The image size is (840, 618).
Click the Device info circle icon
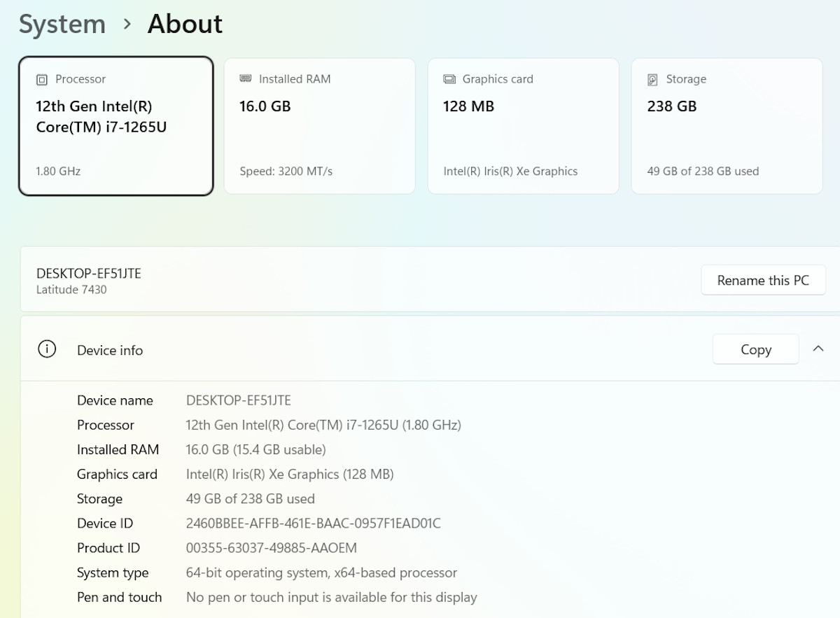pos(47,349)
